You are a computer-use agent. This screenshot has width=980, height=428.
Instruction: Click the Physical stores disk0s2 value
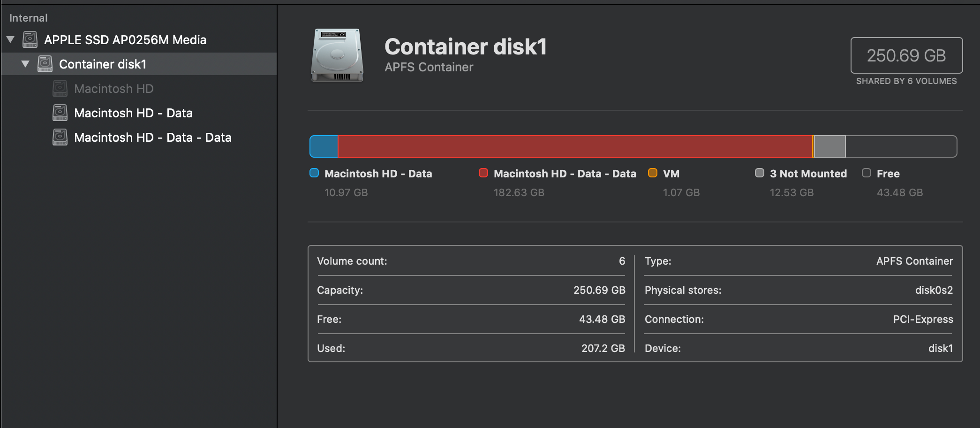934,290
